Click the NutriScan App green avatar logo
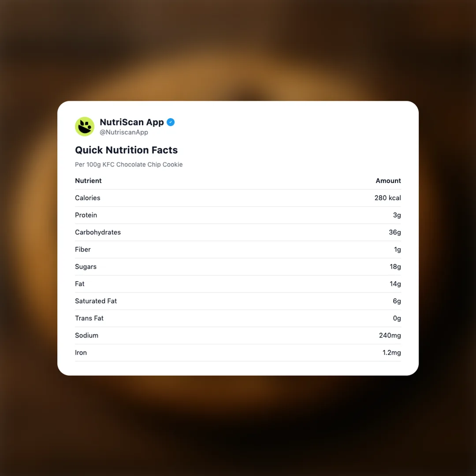Screen dimensions: 476x476 (85, 126)
